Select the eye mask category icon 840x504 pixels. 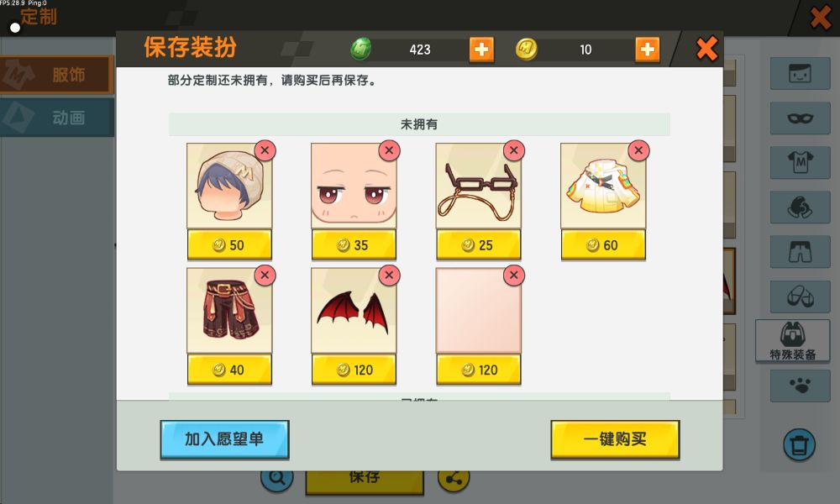click(x=800, y=118)
